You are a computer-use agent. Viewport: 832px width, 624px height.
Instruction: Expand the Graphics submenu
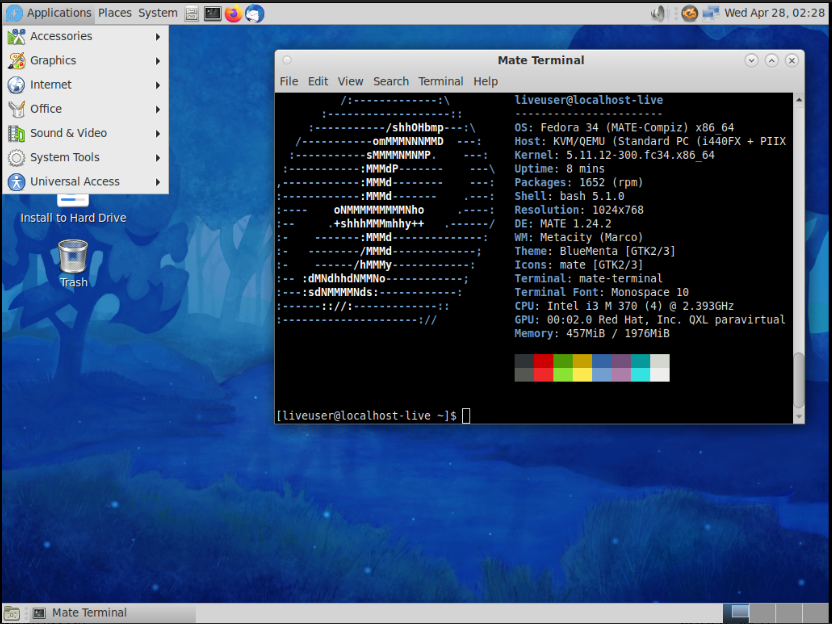tap(85, 60)
